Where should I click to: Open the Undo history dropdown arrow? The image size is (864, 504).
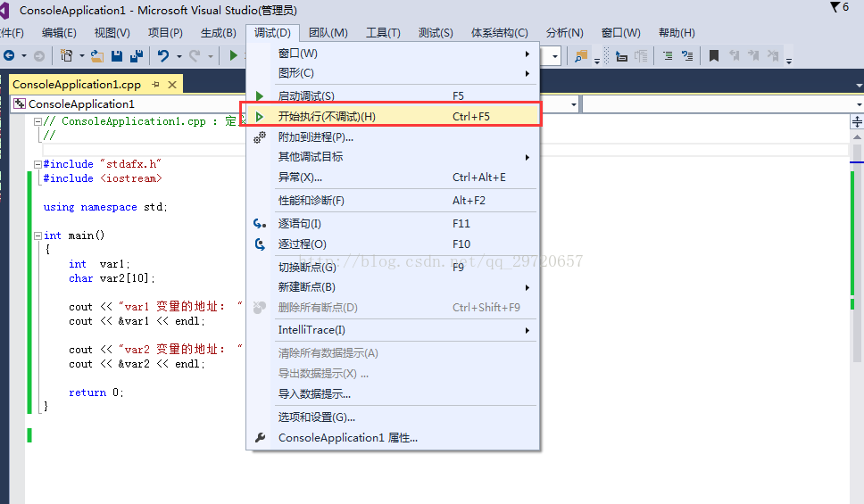[x=179, y=55]
